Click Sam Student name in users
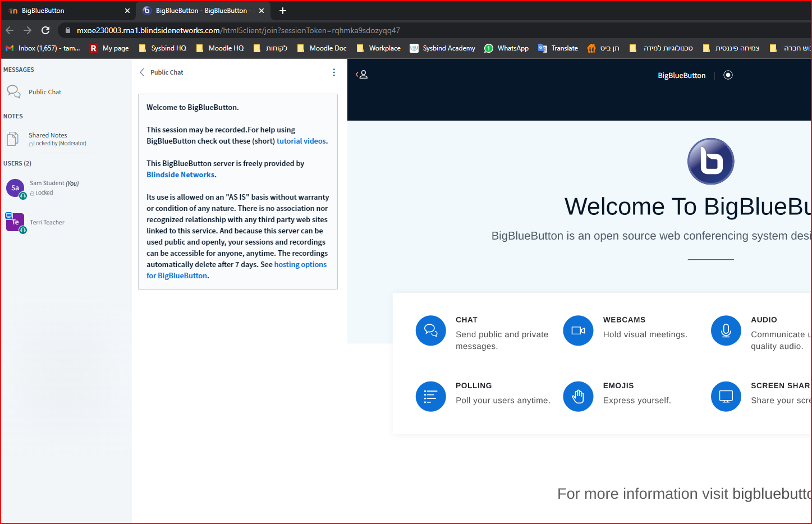Viewport: 812px width, 524px height. click(47, 183)
